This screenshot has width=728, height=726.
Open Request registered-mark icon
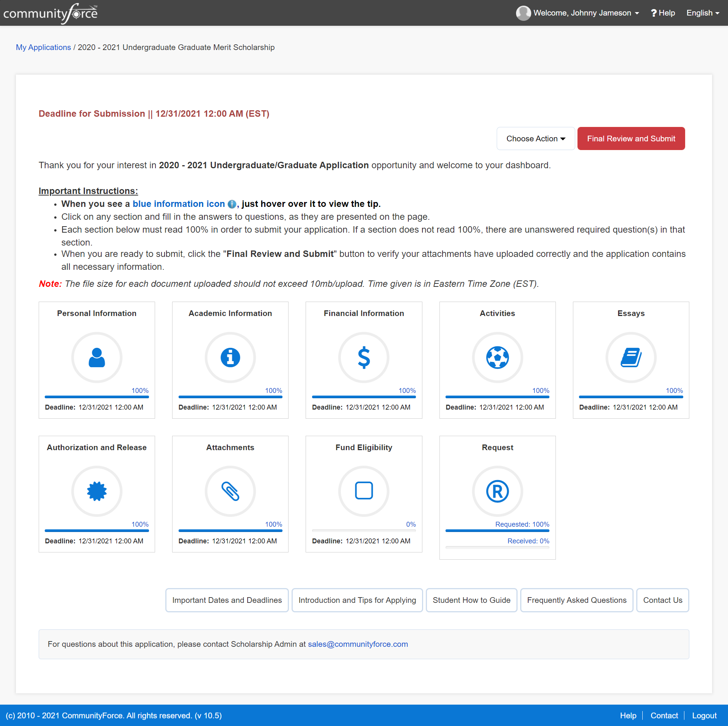coord(497,491)
